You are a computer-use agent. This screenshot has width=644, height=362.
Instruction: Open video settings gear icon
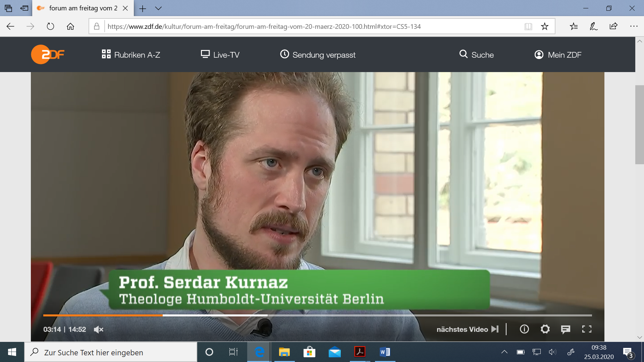[x=545, y=329]
